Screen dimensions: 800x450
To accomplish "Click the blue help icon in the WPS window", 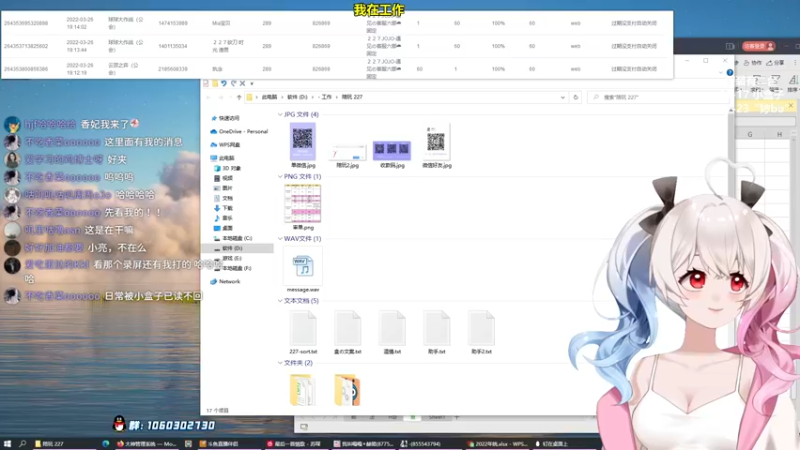I will point(730,72).
